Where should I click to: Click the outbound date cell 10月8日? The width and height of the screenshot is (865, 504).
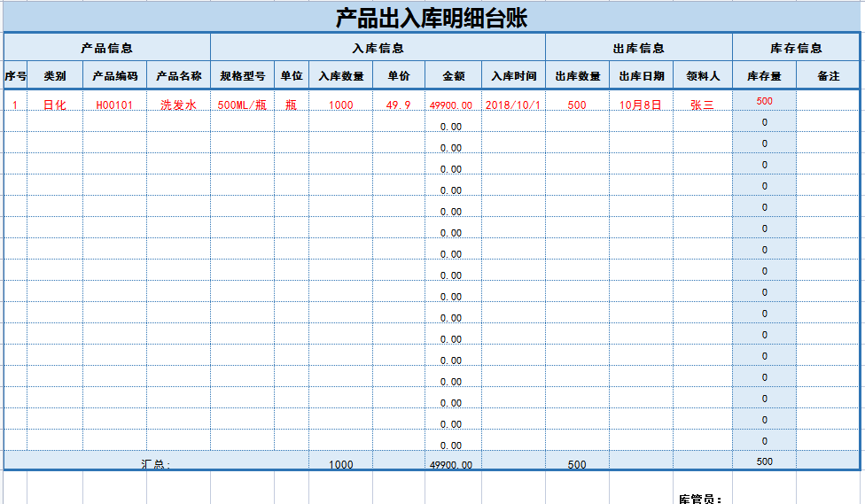point(641,100)
